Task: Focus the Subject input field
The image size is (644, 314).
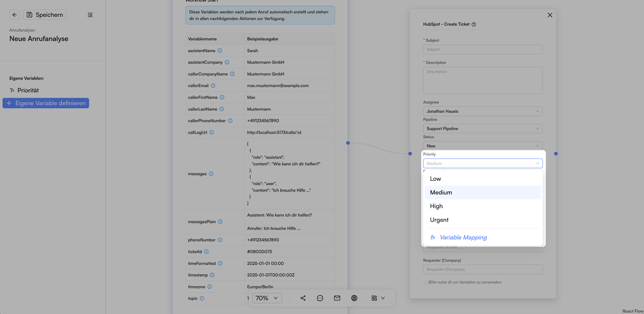Action: tap(483, 49)
